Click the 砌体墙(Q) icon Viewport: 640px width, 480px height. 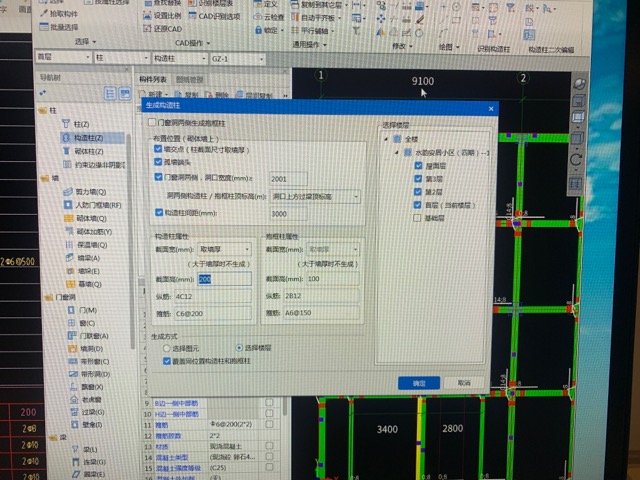69,218
